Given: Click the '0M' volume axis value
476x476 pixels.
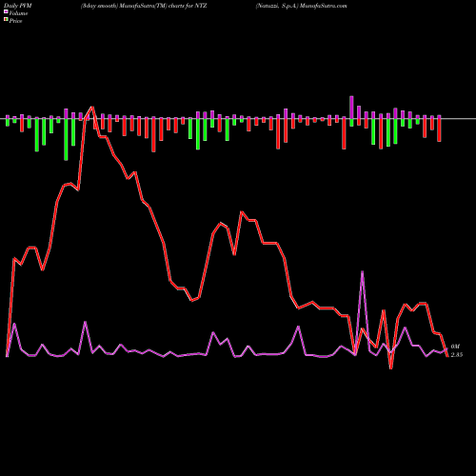Looking at the screenshot, I should coord(455,347).
